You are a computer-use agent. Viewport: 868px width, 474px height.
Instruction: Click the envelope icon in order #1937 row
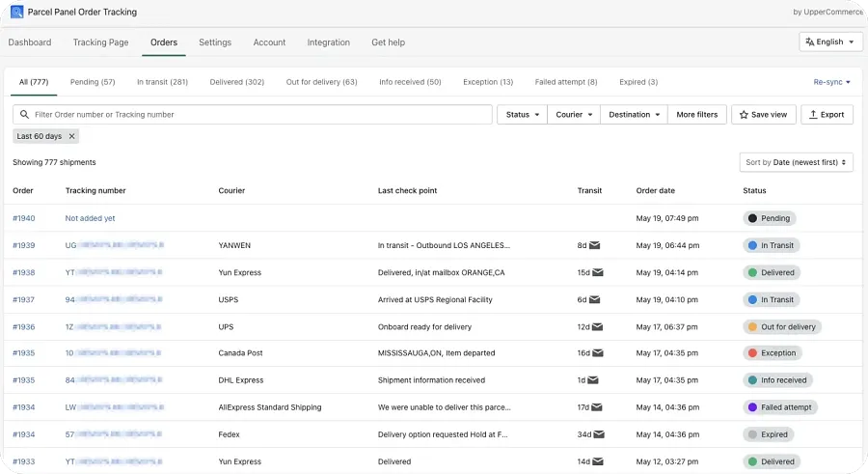tap(594, 299)
